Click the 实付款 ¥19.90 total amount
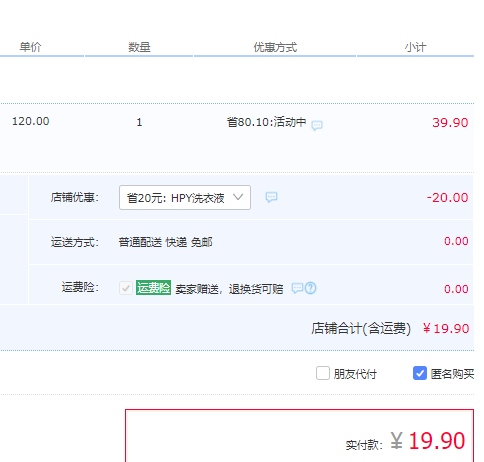The image size is (484, 462). 428,441
